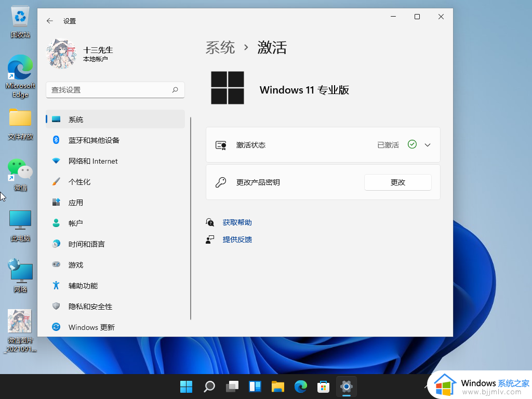Select 系统 in the sidebar
Image resolution: width=532 pixels, height=399 pixels.
pos(115,119)
